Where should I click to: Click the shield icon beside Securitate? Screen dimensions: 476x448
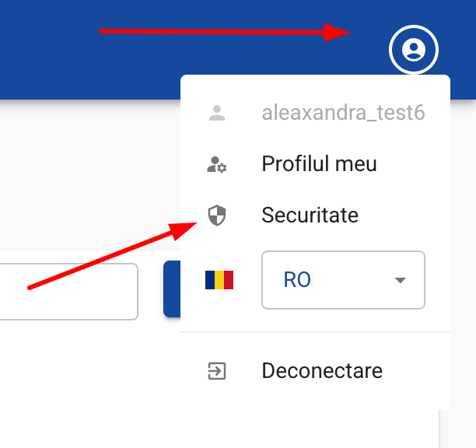[217, 215]
